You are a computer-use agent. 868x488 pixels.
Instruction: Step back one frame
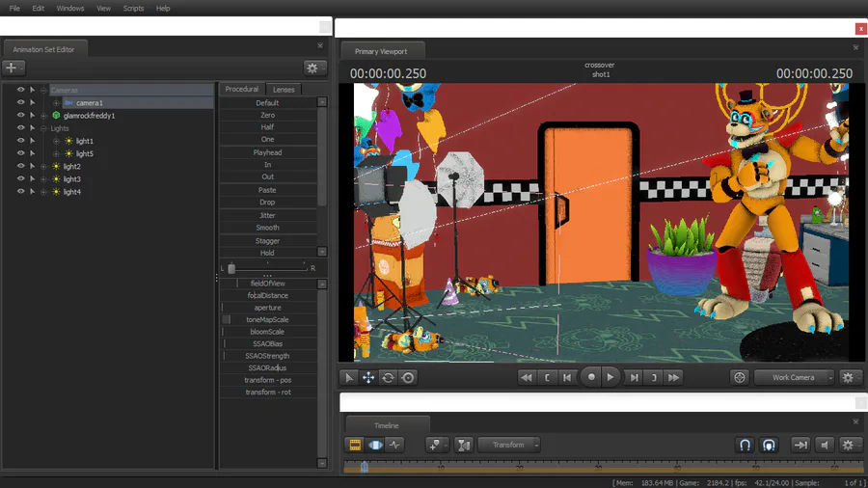click(x=567, y=377)
